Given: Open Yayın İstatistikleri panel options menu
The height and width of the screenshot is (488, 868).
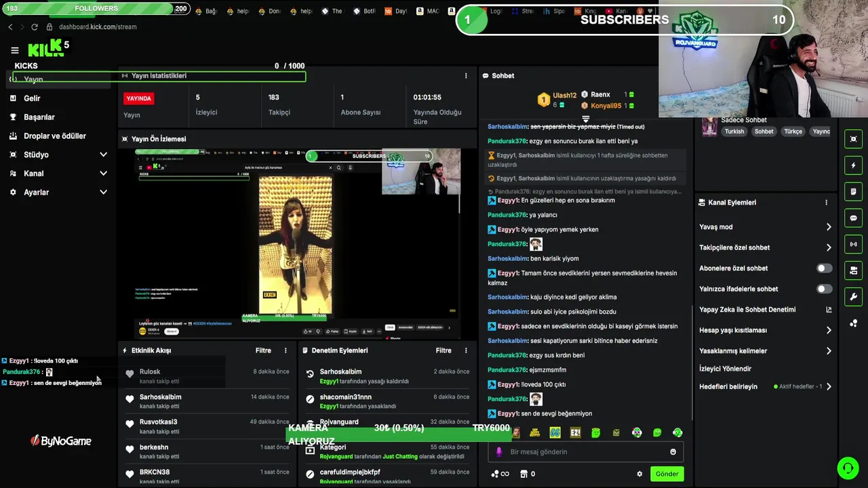Looking at the screenshot, I should point(466,76).
